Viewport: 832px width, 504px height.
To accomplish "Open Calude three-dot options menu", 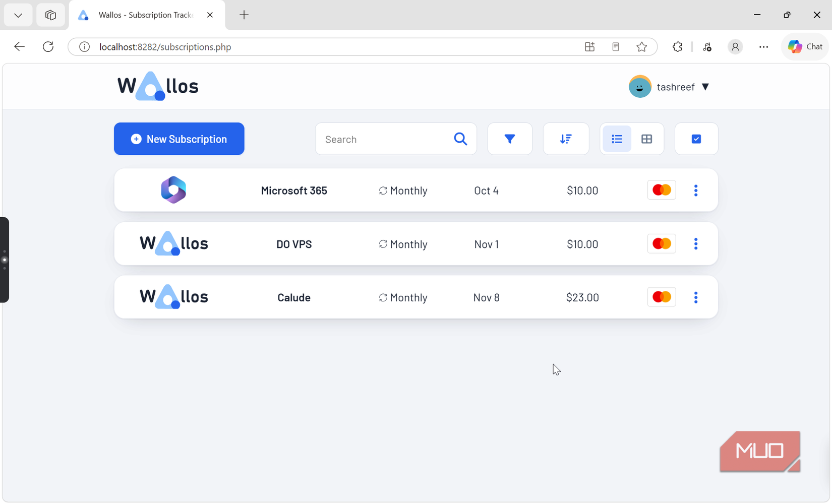I will (696, 297).
